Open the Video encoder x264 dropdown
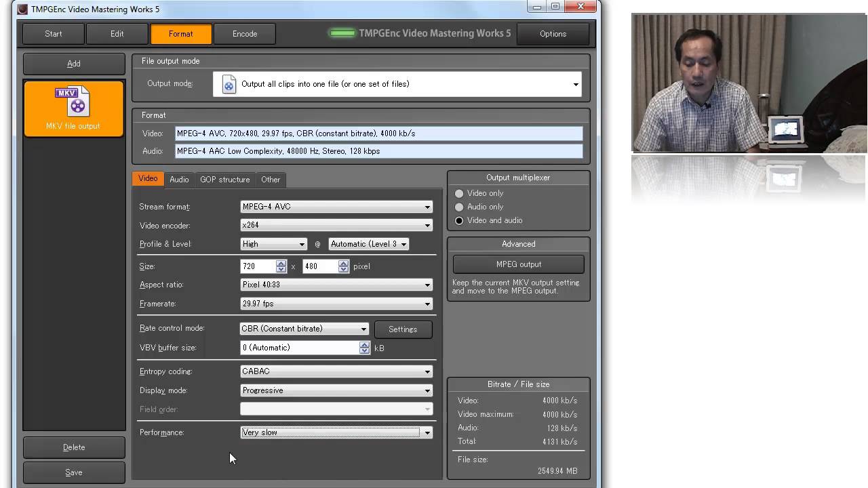The image size is (868, 488). 336,225
